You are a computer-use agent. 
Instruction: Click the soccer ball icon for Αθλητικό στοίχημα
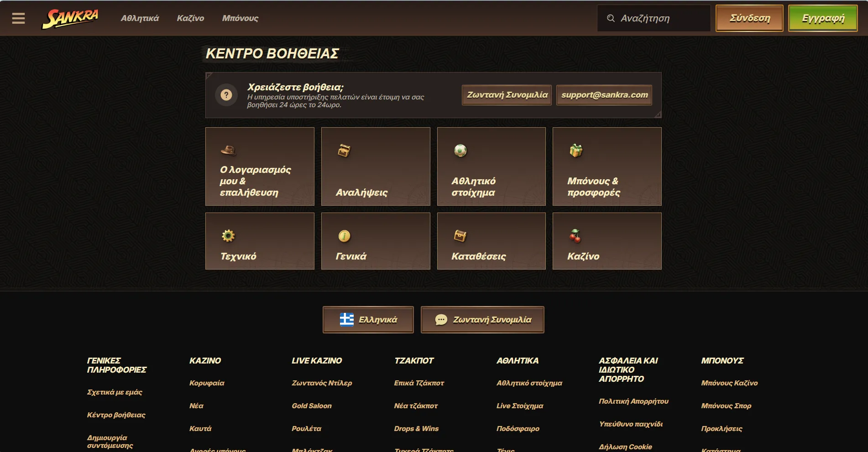click(x=460, y=150)
